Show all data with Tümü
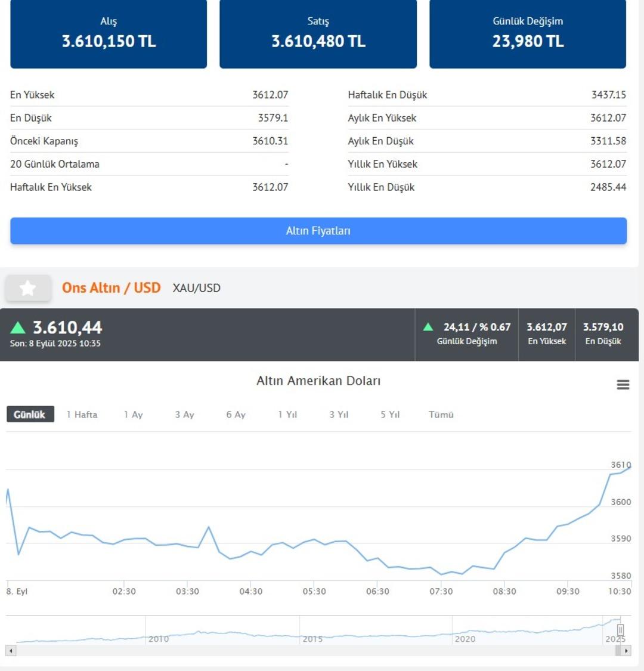644x671 pixels. 441,415
